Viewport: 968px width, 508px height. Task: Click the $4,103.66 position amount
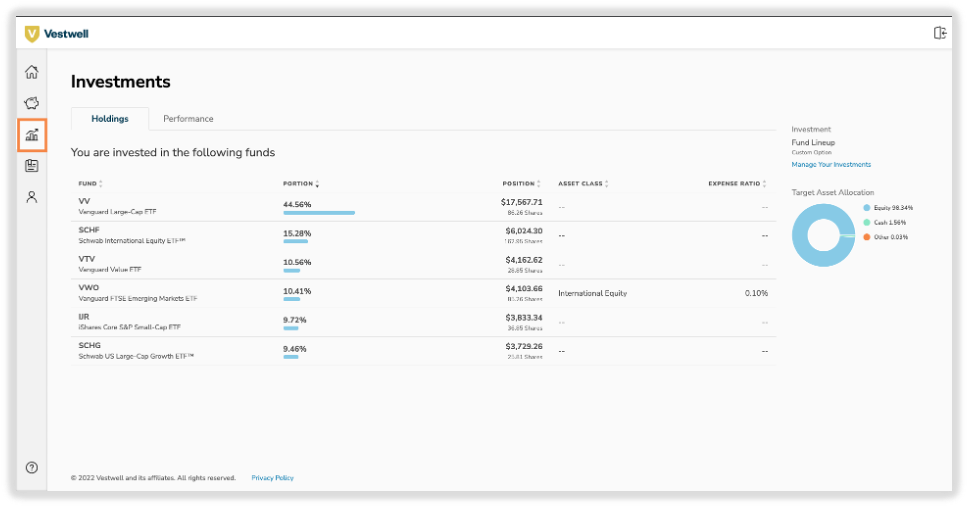click(x=524, y=288)
